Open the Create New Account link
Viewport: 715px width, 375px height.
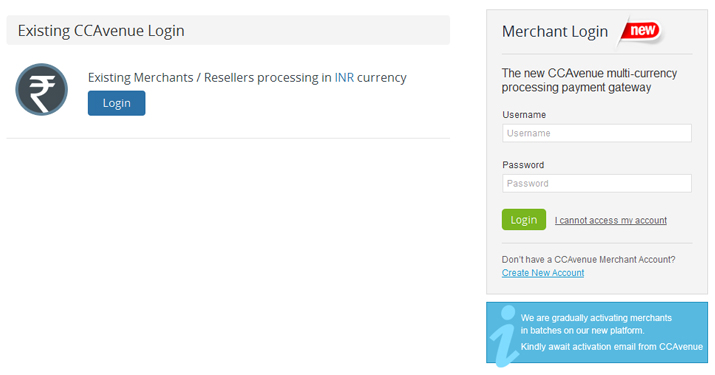(543, 273)
